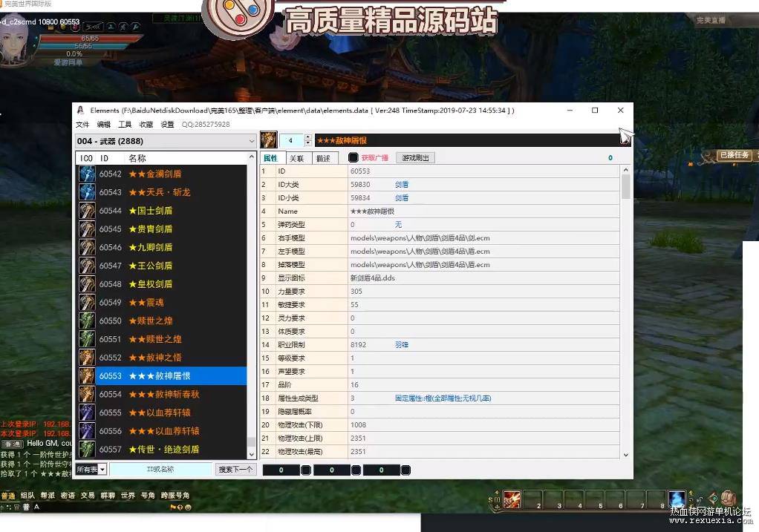This screenshot has height=532, width=759.
Task: Click the Elements app icon in the title bar
Action: tap(81, 111)
